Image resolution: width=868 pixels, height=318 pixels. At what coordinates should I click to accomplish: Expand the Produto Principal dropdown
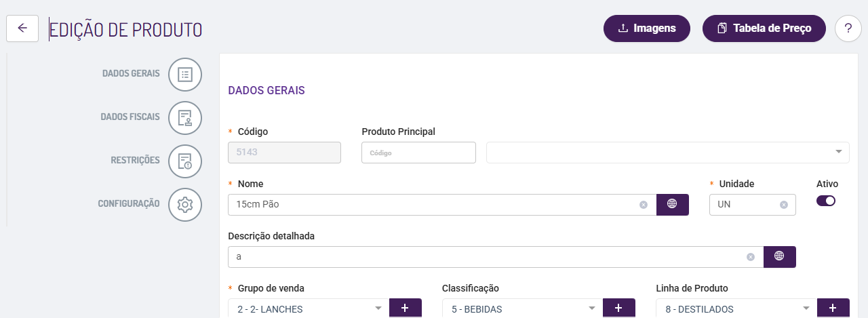(x=839, y=152)
